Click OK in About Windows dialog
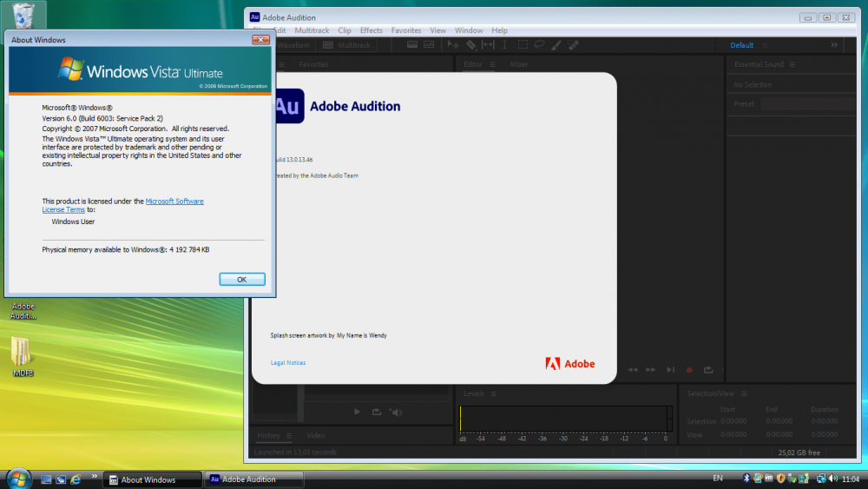The height and width of the screenshot is (489, 868). point(241,280)
